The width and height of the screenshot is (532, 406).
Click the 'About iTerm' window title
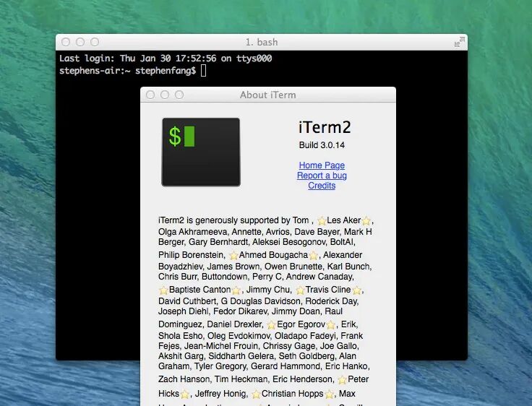268,95
